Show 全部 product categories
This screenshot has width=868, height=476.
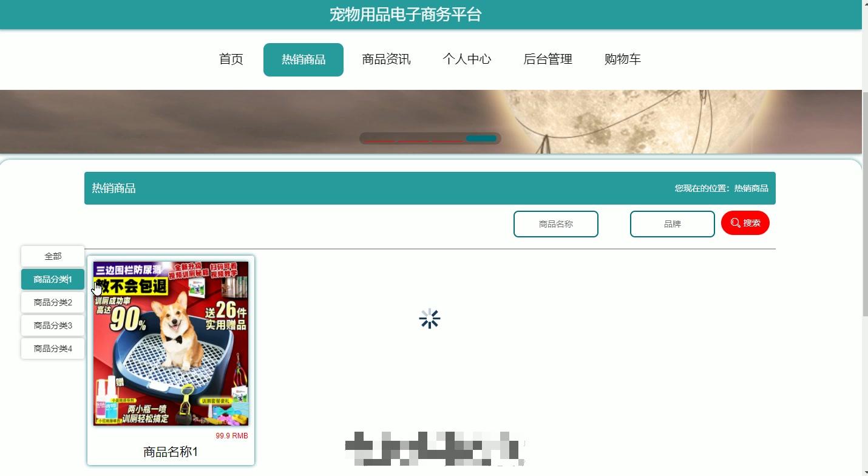pyautogui.click(x=53, y=256)
